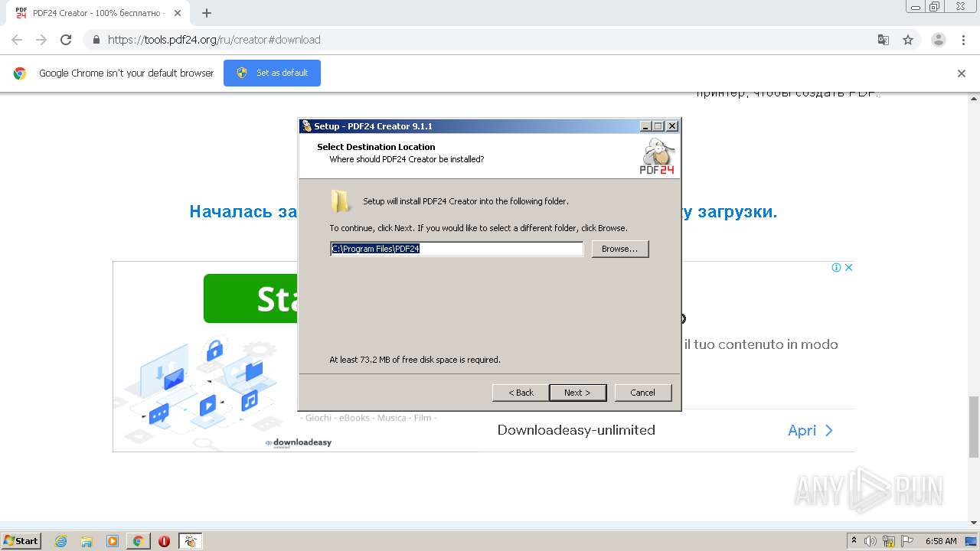Open Internet Explorer from the taskbar
The width and height of the screenshot is (980, 551).
coord(61,541)
